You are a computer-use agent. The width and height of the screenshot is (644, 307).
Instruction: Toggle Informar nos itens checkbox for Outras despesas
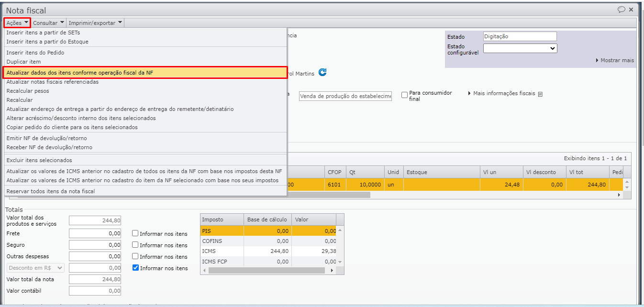click(x=135, y=257)
